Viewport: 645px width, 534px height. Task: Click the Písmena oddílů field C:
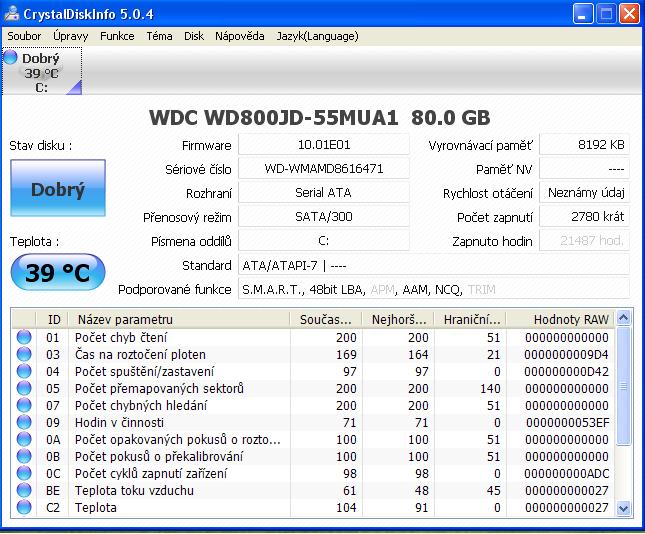pyautogui.click(x=324, y=241)
